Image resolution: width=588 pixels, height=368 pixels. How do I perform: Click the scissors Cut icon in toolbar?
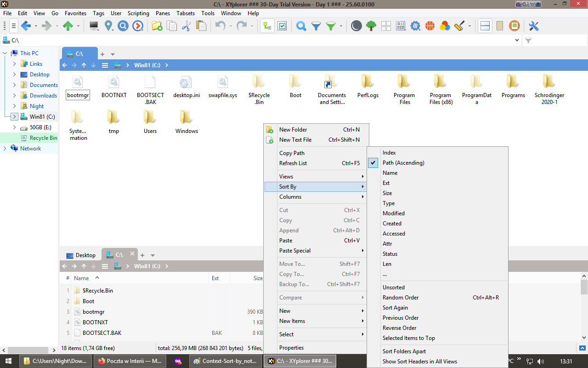click(x=186, y=26)
